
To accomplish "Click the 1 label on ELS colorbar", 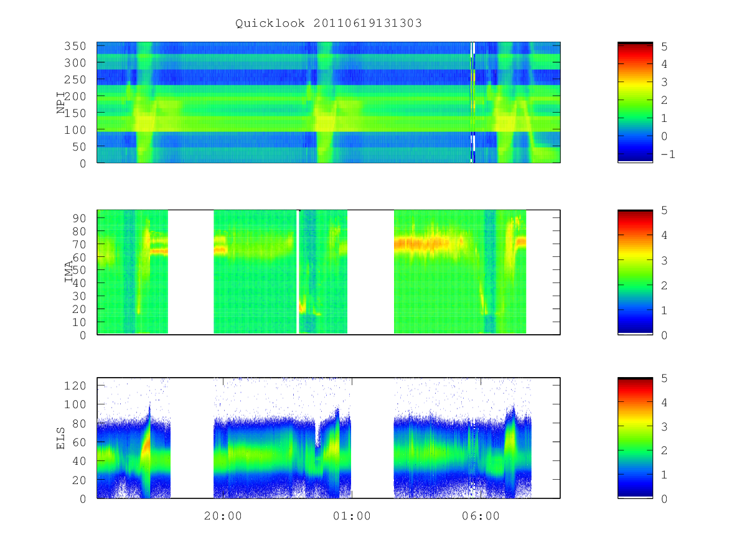I will tap(664, 475).
